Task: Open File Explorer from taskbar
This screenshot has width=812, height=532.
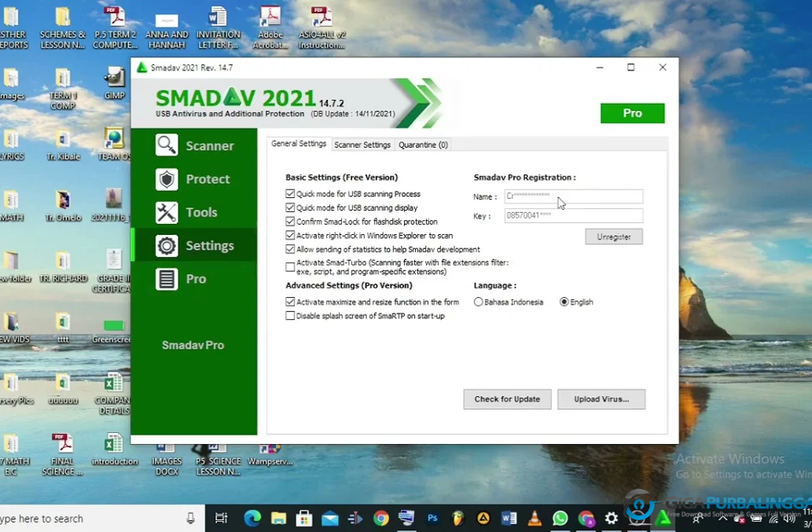Action: (x=278, y=518)
